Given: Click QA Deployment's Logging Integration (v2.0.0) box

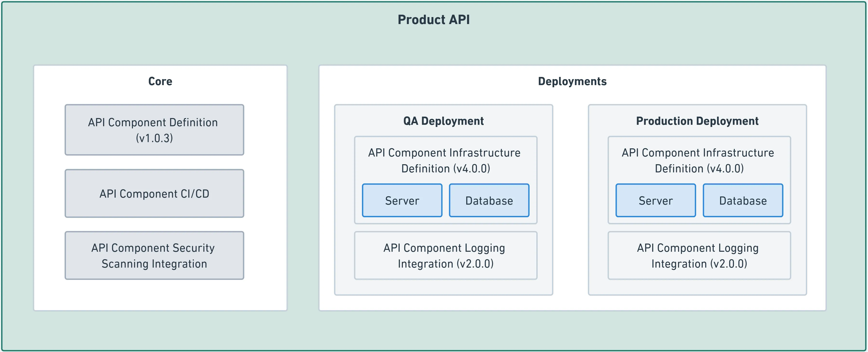Looking at the screenshot, I should (x=445, y=256).
